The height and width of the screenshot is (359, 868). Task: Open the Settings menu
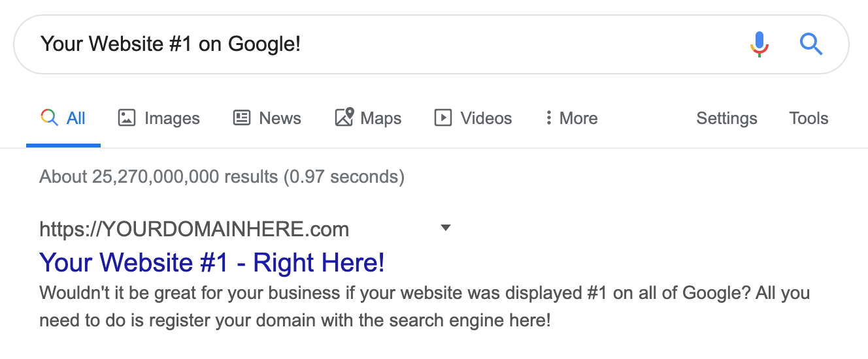726,118
